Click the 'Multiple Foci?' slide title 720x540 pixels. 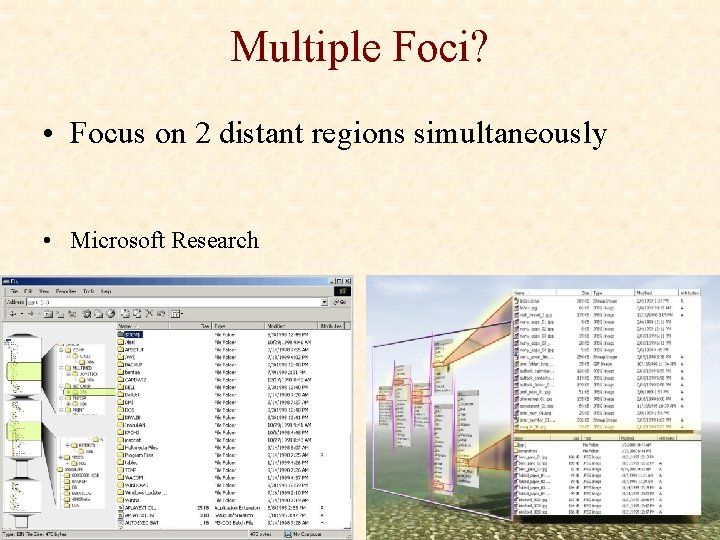click(359, 46)
